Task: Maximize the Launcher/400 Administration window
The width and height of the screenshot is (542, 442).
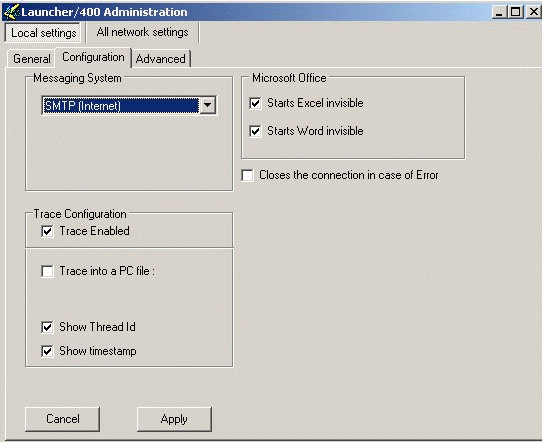Action: (515, 12)
